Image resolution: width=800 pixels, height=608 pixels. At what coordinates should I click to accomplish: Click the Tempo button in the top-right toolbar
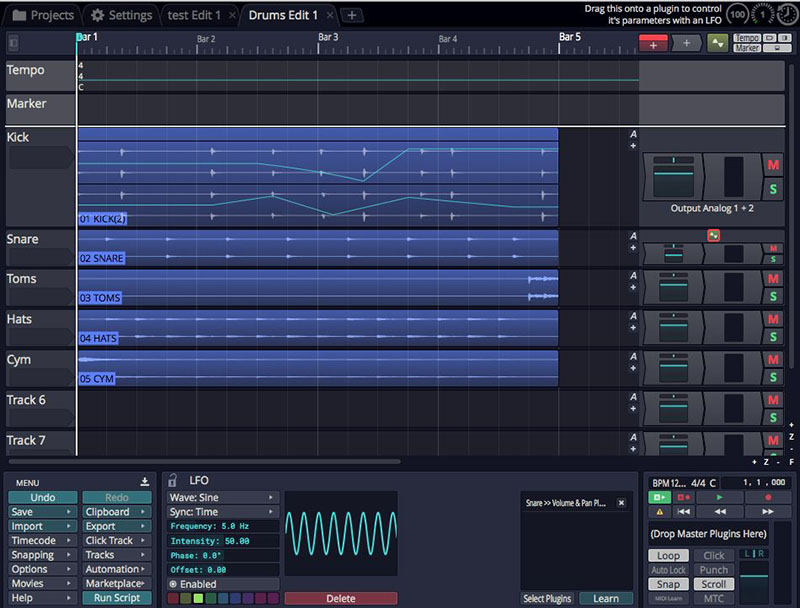click(747, 38)
